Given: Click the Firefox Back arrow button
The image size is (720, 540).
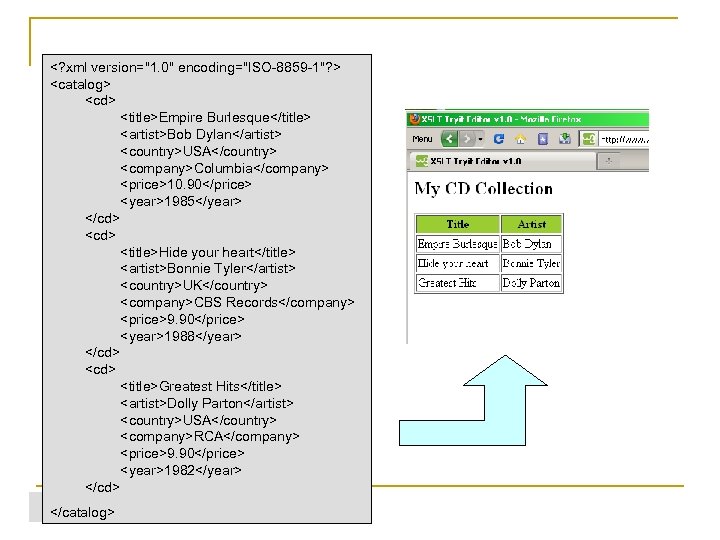Looking at the screenshot, I should 450,139.
